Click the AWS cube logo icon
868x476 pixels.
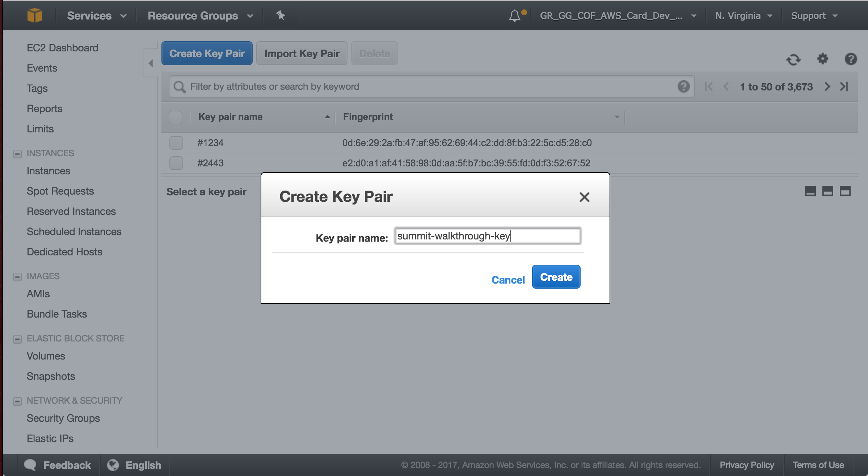[35, 15]
